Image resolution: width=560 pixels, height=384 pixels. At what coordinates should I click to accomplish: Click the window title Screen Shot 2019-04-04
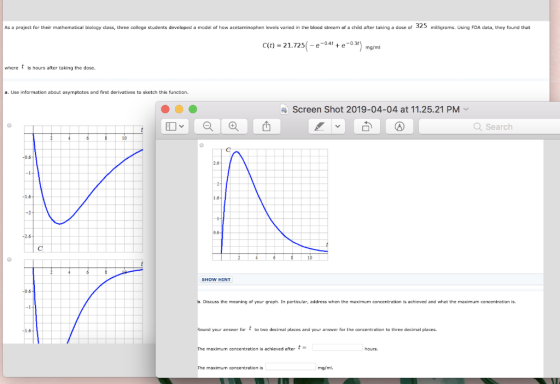376,109
